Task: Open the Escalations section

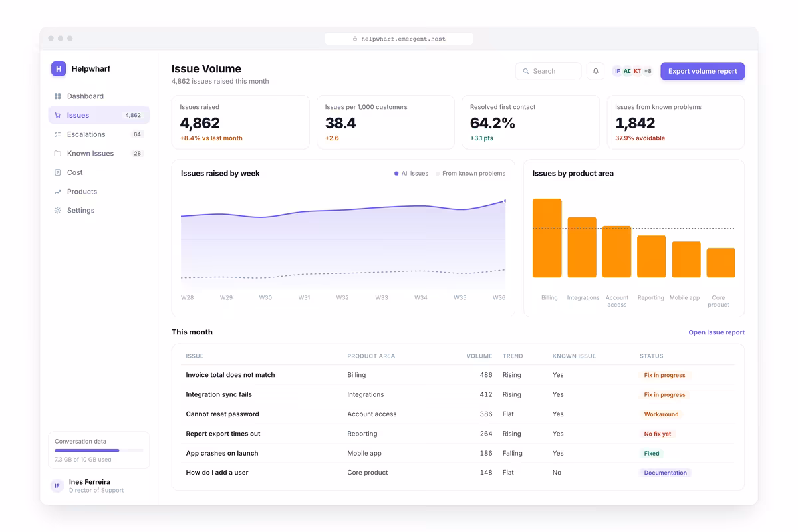Action: tap(98, 134)
